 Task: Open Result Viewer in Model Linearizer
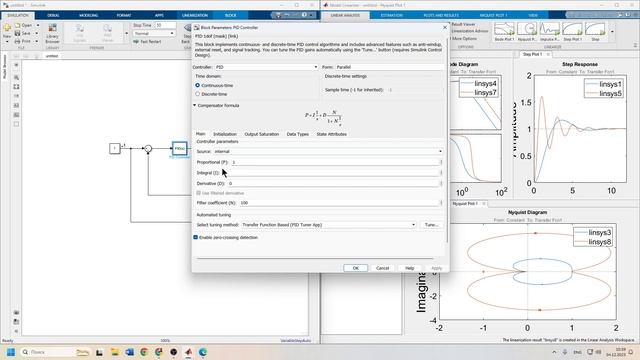[x=463, y=24]
